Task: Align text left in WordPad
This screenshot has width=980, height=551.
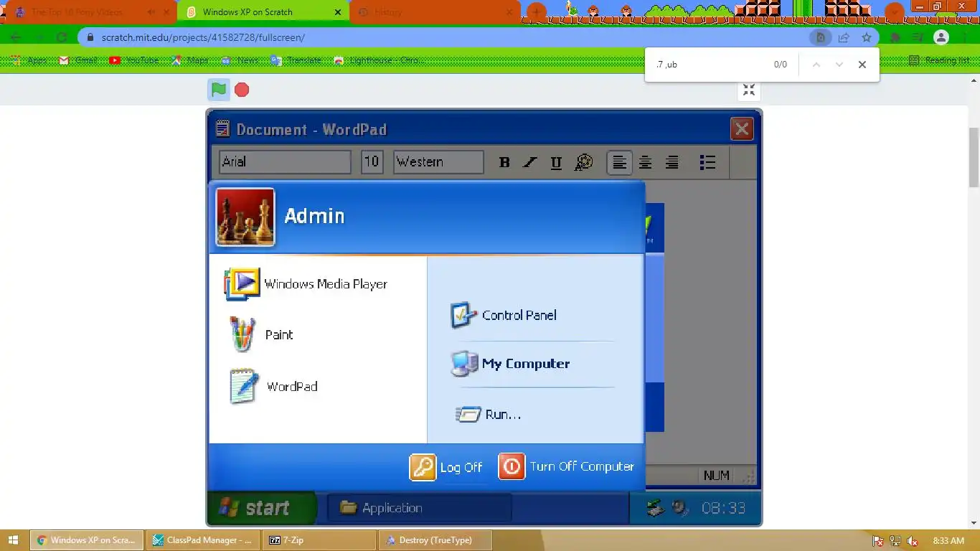Action: (619, 162)
